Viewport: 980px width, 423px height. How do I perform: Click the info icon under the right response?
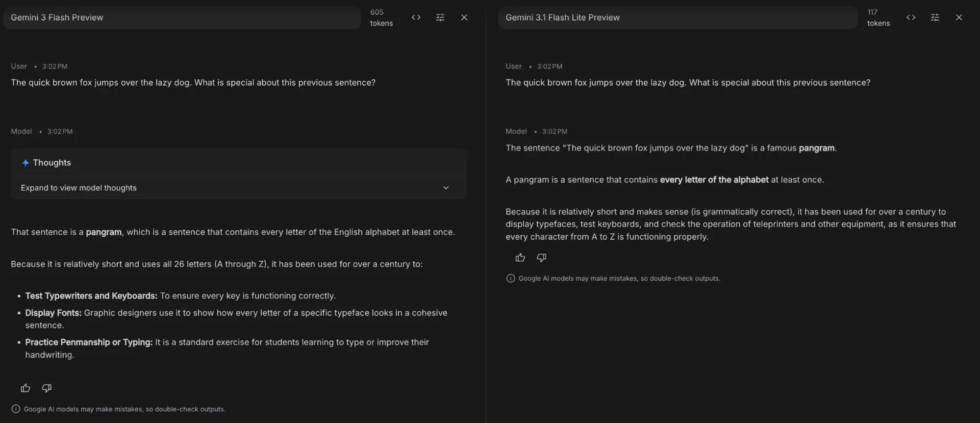point(510,278)
